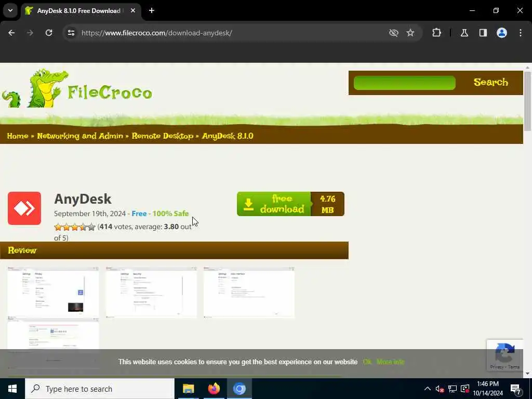Screen dimensions: 532x399
Task: Open Chrome Labs flask icon
Action: coord(464,33)
